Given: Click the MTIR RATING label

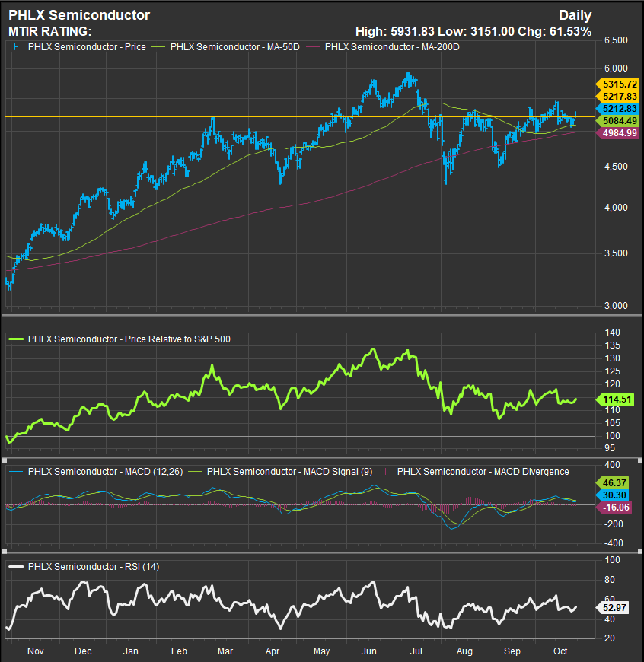Looking at the screenshot, I should [49, 31].
